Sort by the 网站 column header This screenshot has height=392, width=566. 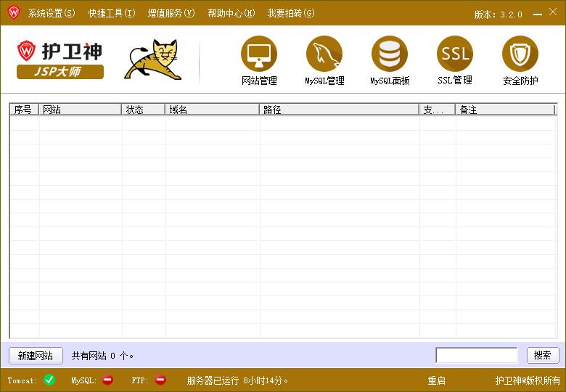pyautogui.click(x=80, y=110)
